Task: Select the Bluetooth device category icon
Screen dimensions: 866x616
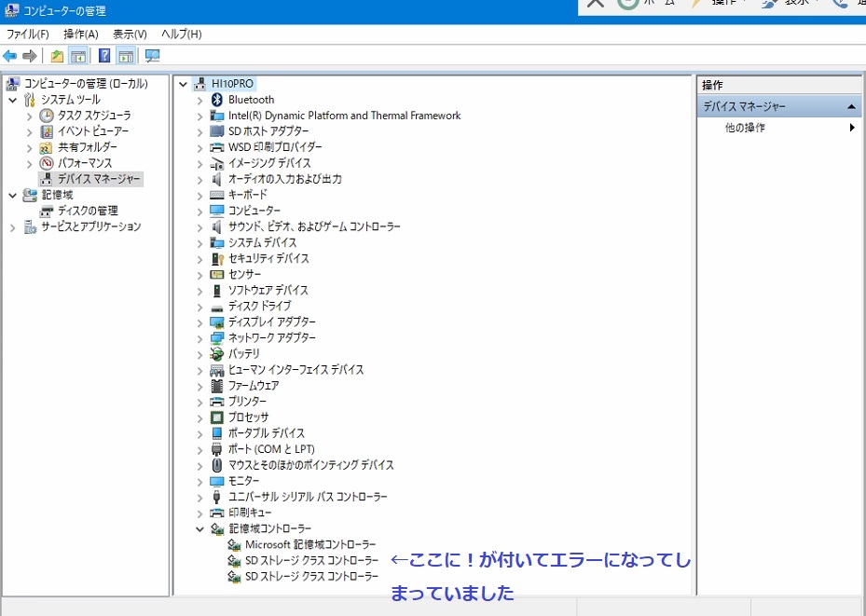Action: [217, 100]
